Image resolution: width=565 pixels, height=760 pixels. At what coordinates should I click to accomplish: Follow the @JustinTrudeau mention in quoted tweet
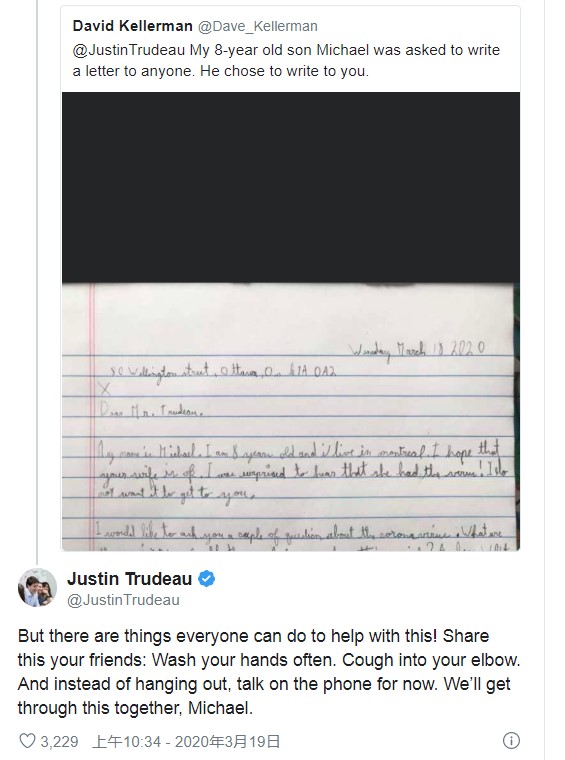point(129,50)
